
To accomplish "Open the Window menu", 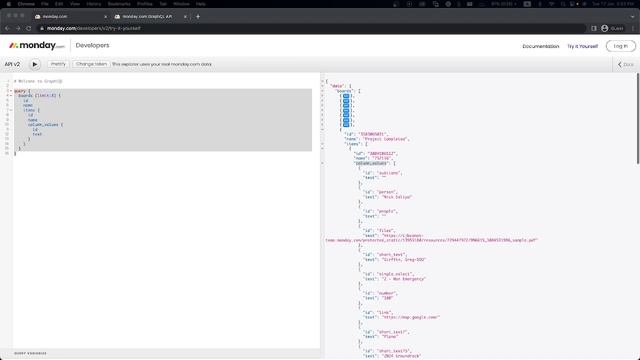I will point(181,4).
